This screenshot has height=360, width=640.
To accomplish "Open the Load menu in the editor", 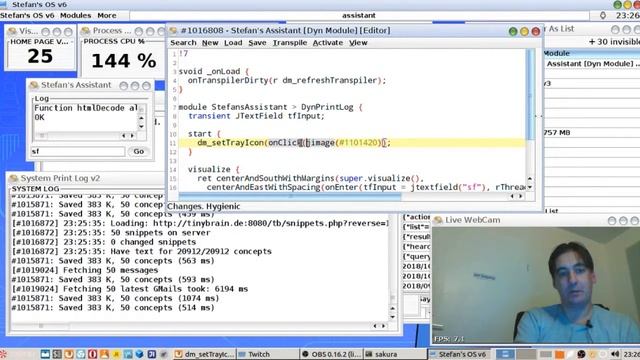I will point(233,43).
